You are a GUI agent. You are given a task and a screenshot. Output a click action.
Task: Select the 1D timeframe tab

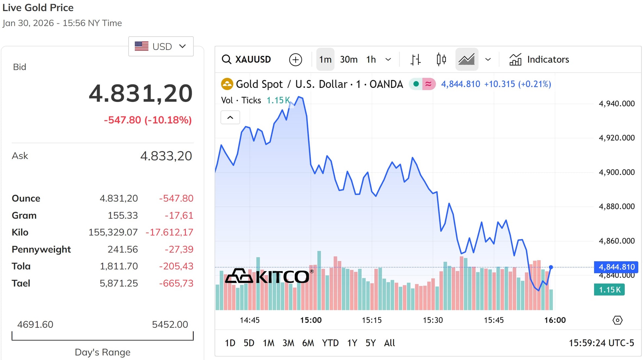point(230,343)
